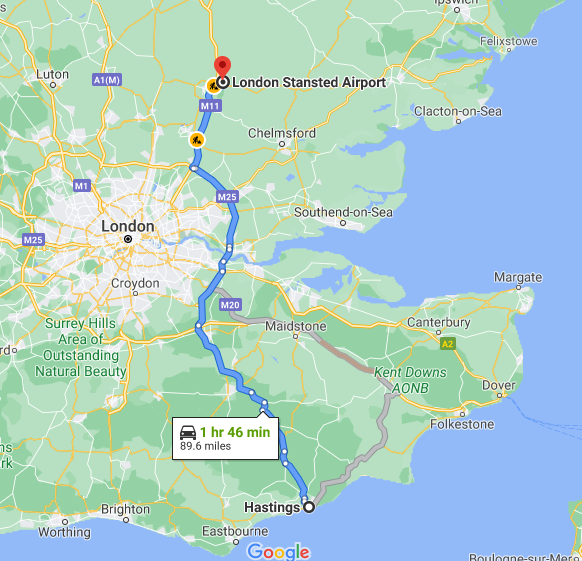The image size is (582, 561).
Task: Click the Brighton town label
Action: tap(125, 509)
